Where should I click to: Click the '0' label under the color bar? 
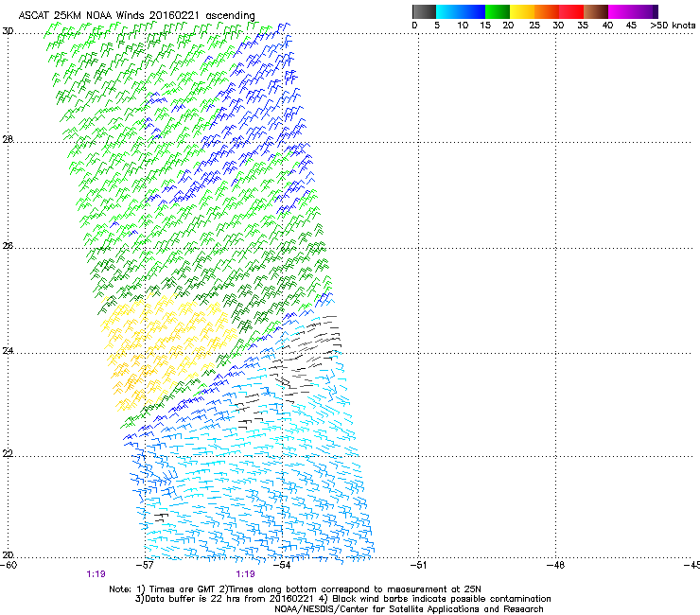(414, 26)
